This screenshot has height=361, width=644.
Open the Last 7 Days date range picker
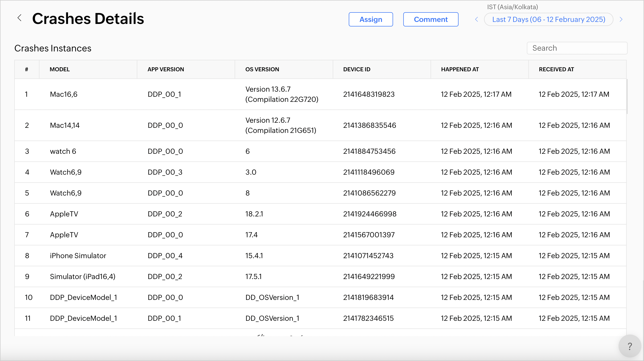tap(548, 19)
